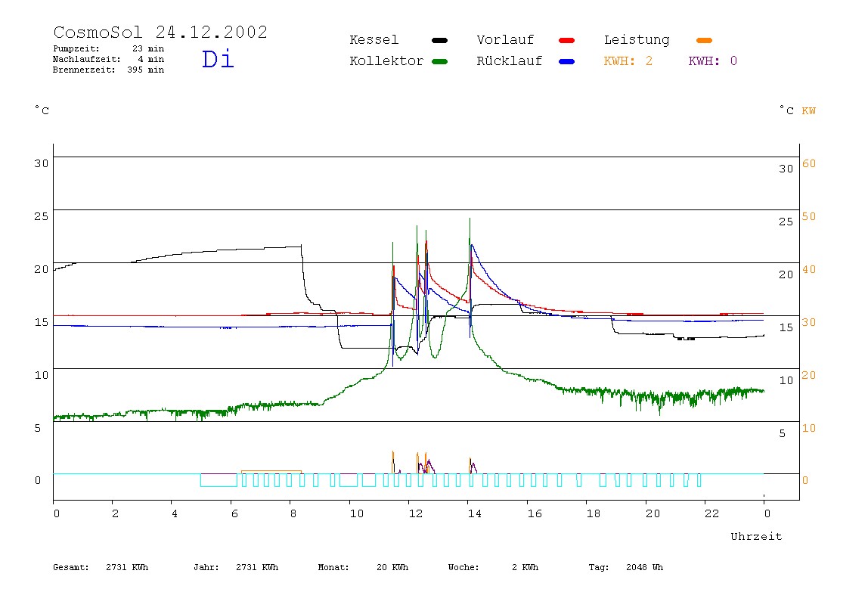Click the 'Monat:' footer label
868x614 pixels.
click(x=333, y=567)
